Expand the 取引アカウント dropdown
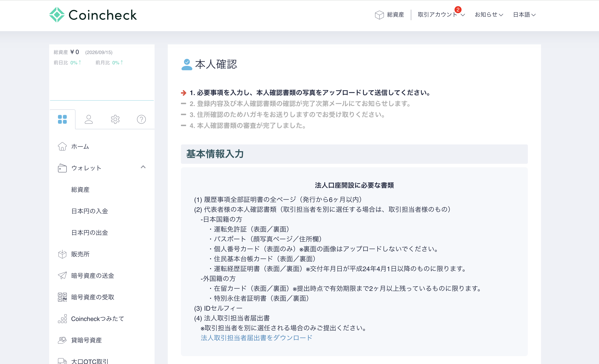Image resolution: width=599 pixels, height=364 pixels. pos(441,14)
